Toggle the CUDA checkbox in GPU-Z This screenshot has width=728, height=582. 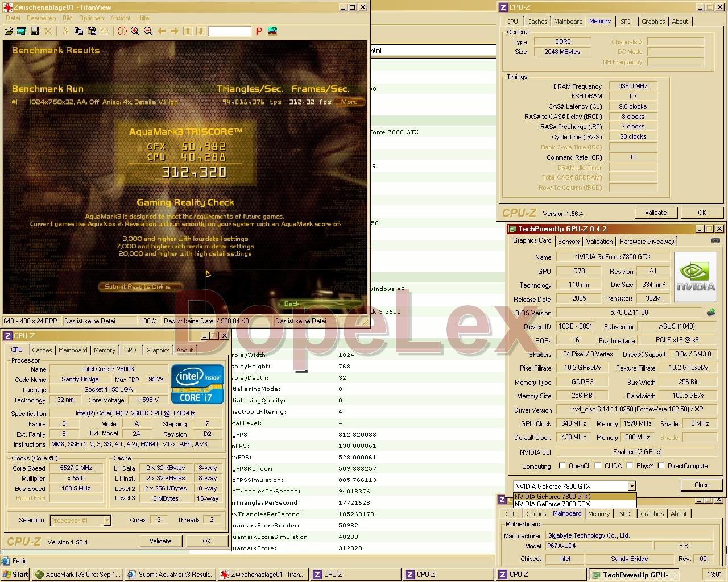point(598,466)
